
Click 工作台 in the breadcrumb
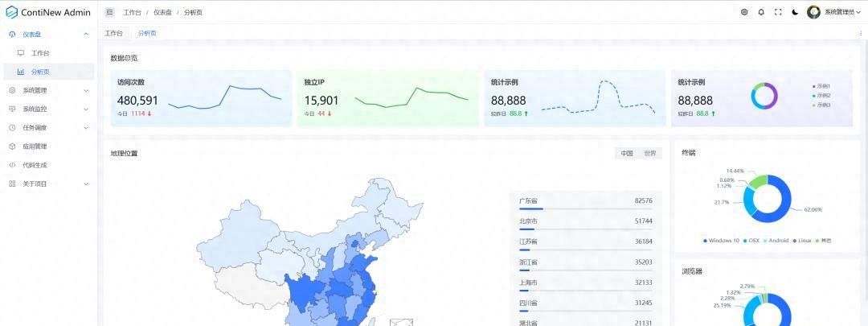132,12
